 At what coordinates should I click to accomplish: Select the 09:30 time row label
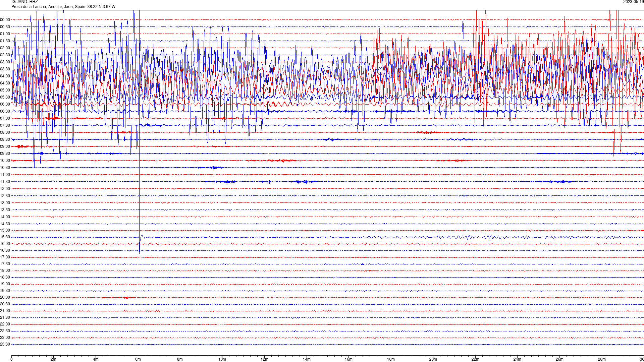click(5, 154)
